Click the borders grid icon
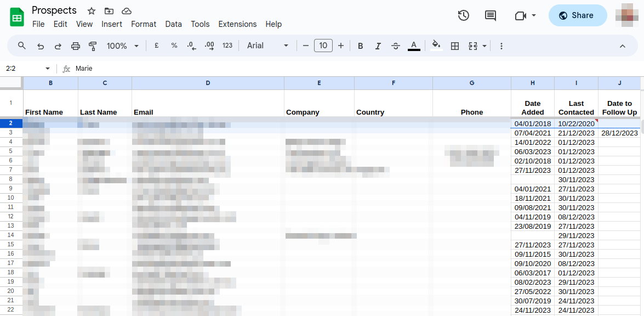 pos(454,46)
